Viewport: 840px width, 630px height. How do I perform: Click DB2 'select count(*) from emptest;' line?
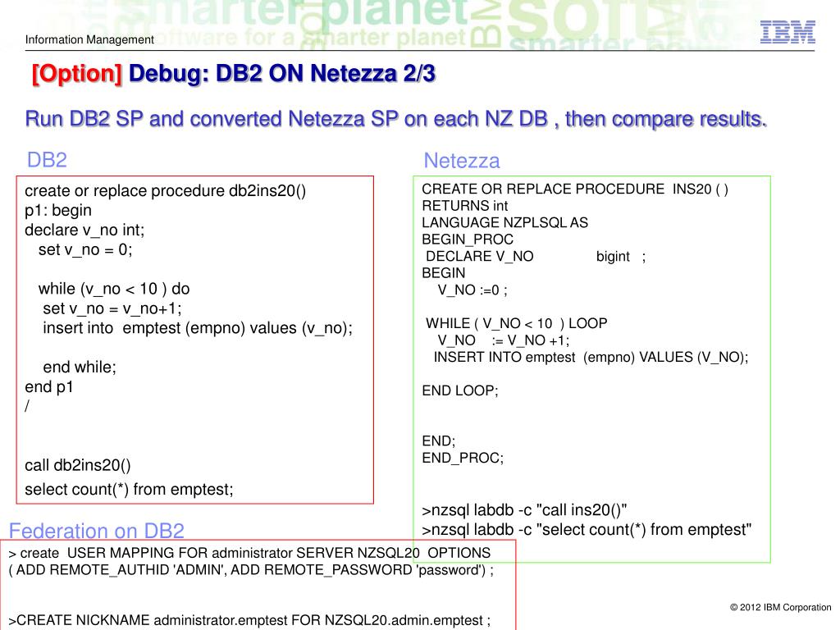[129, 490]
